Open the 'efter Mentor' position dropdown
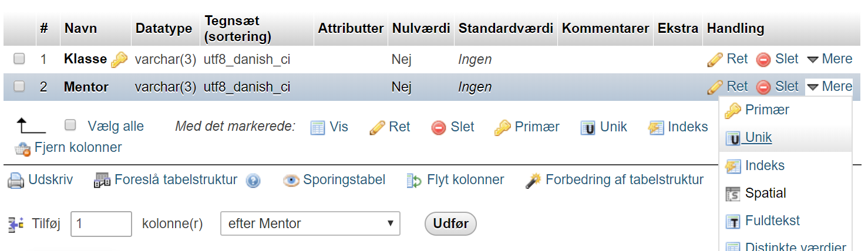The height and width of the screenshot is (251, 868). tap(310, 223)
